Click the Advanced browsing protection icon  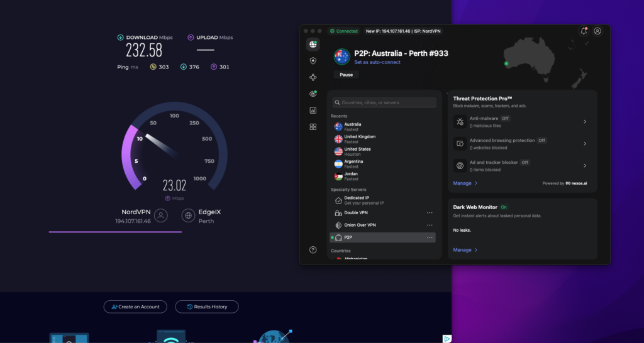[x=460, y=144]
